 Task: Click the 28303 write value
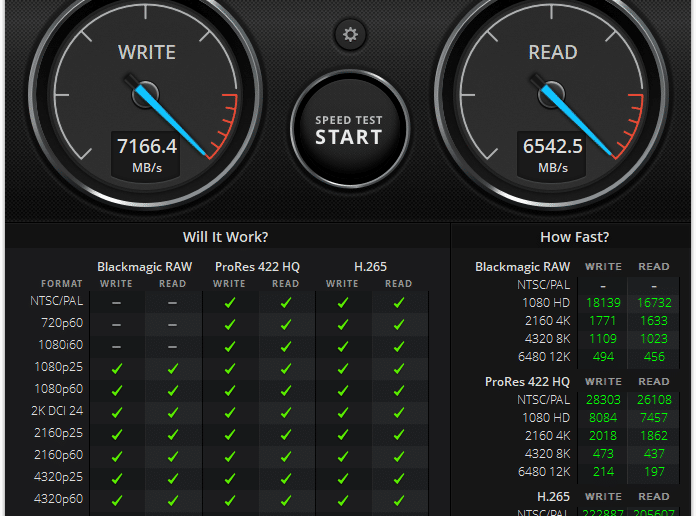pyautogui.click(x=603, y=400)
